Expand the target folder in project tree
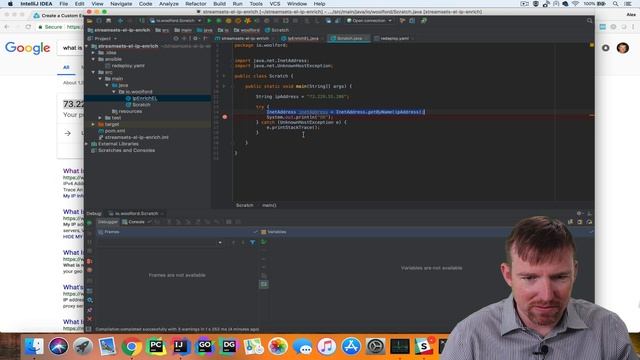Image resolution: width=640 pixels, height=360 pixels. pos(93,124)
